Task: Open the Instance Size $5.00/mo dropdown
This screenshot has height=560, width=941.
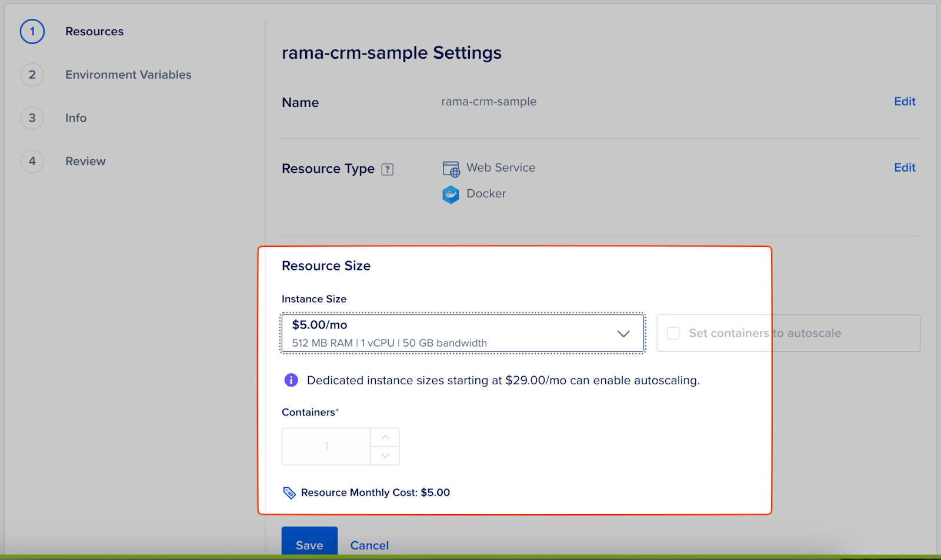Action: 463,333
